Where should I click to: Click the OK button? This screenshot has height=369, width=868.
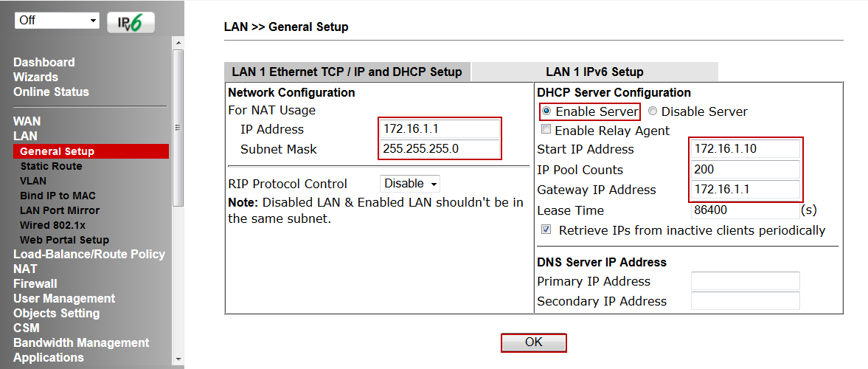(x=534, y=342)
